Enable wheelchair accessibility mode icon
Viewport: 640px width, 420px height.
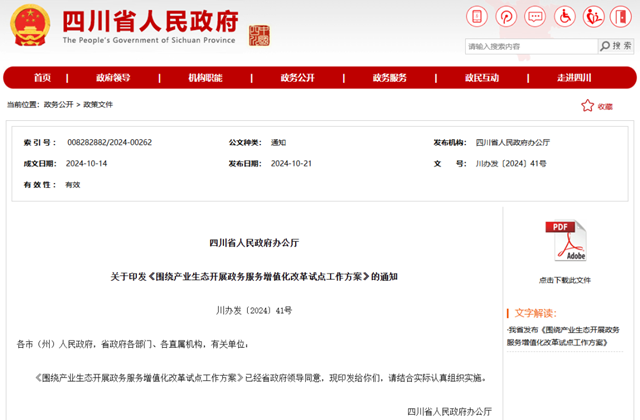(x=564, y=17)
